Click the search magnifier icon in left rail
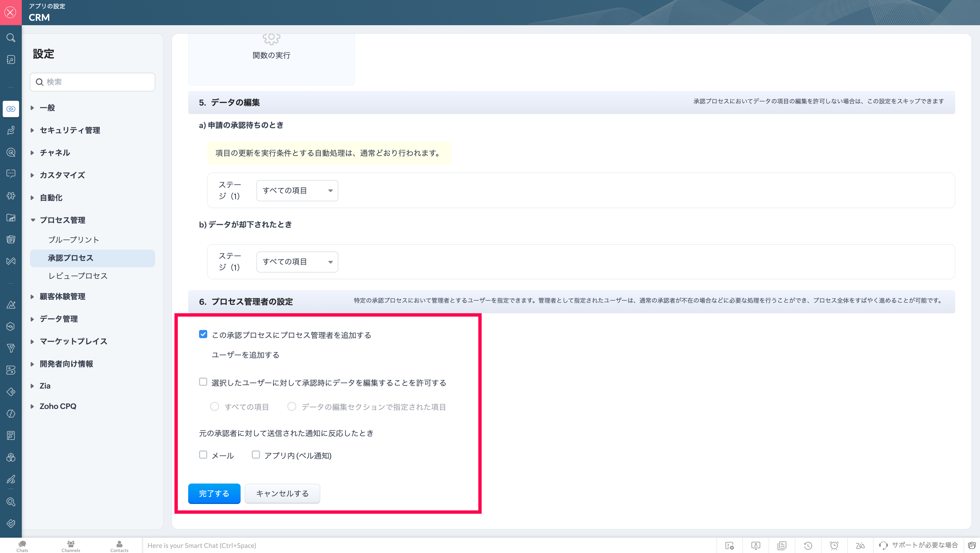 11,38
